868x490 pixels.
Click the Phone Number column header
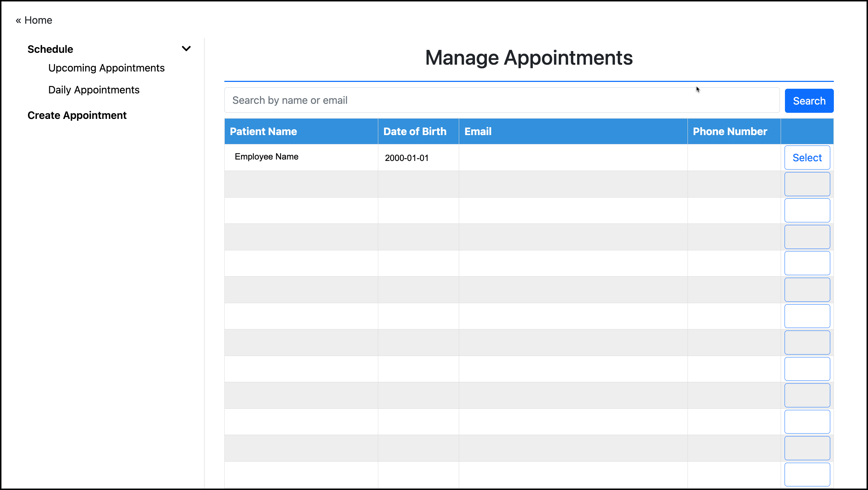730,131
